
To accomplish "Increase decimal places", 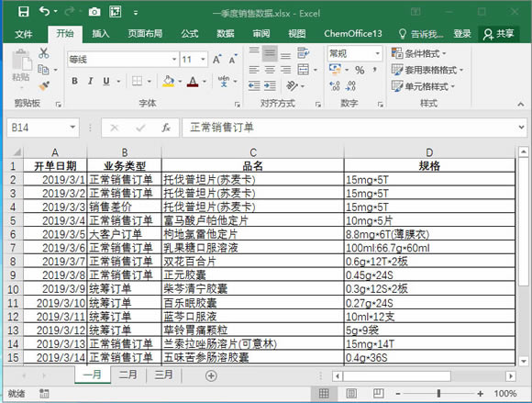I will click(335, 85).
